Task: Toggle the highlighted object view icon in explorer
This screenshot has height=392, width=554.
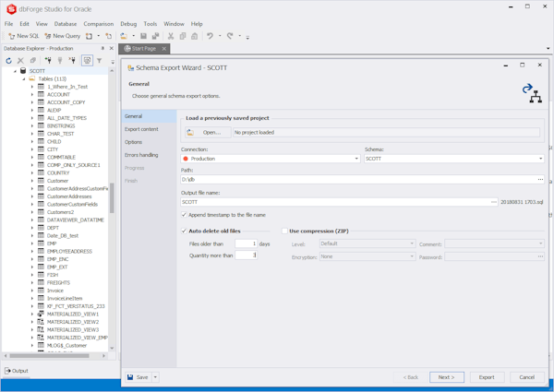Action: point(87,61)
